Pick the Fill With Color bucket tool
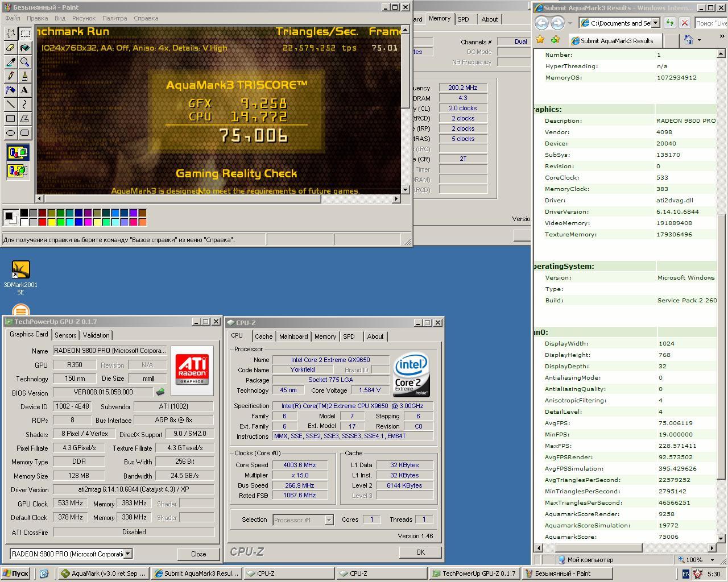 coord(24,48)
